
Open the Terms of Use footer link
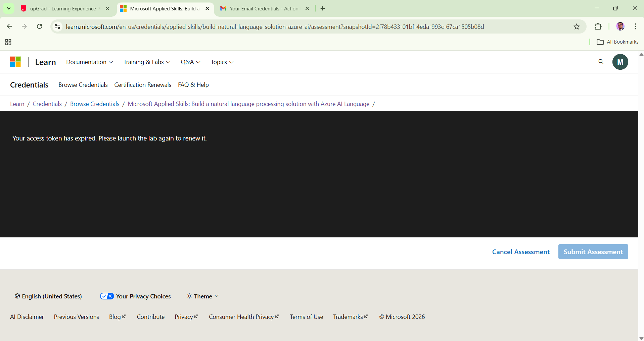coord(307,317)
